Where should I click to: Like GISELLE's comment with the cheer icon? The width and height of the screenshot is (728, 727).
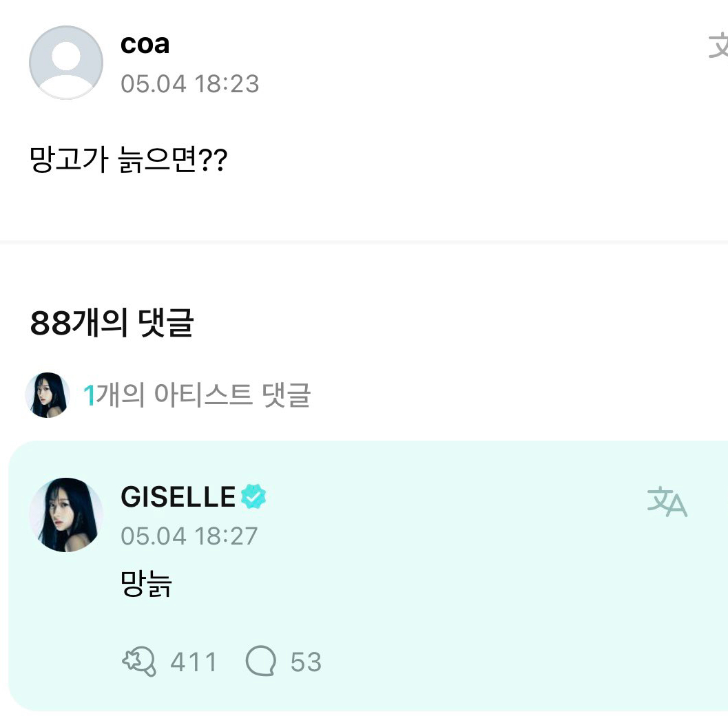(x=140, y=662)
